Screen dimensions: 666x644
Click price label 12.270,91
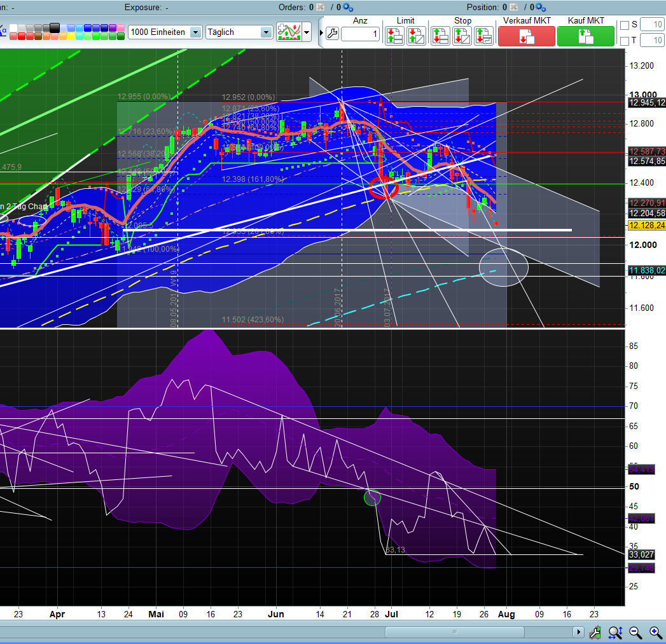(647, 203)
